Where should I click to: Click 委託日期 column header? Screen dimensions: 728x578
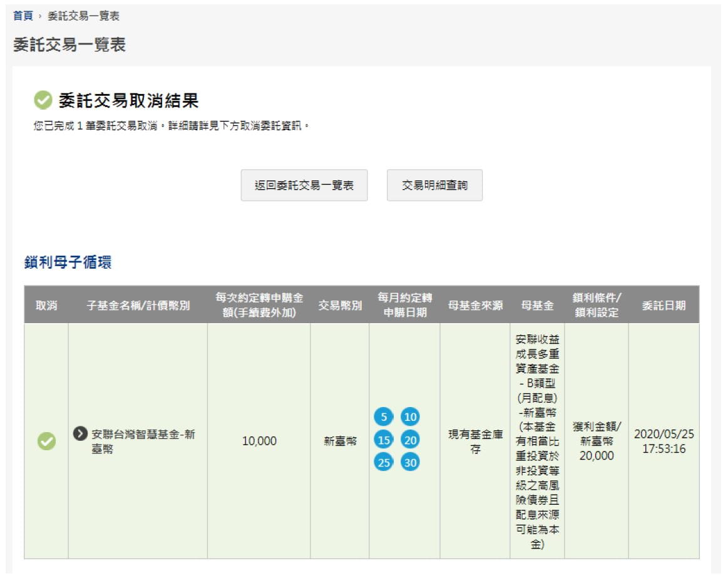[664, 305]
